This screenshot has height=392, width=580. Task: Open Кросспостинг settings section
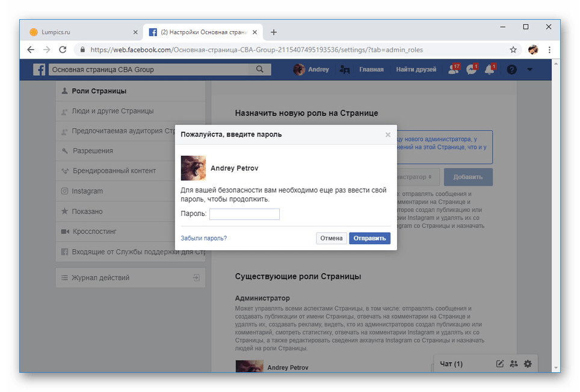coord(94,231)
